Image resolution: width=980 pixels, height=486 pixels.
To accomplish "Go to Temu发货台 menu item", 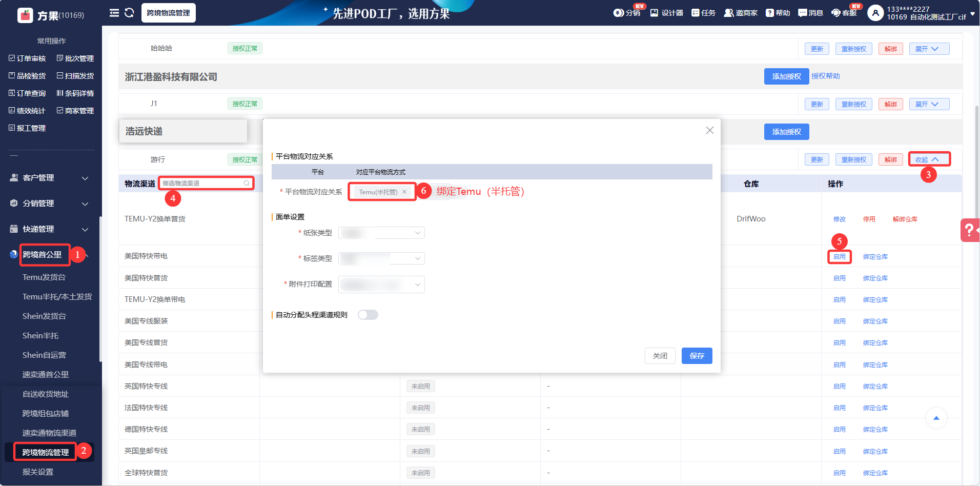I will click(44, 277).
